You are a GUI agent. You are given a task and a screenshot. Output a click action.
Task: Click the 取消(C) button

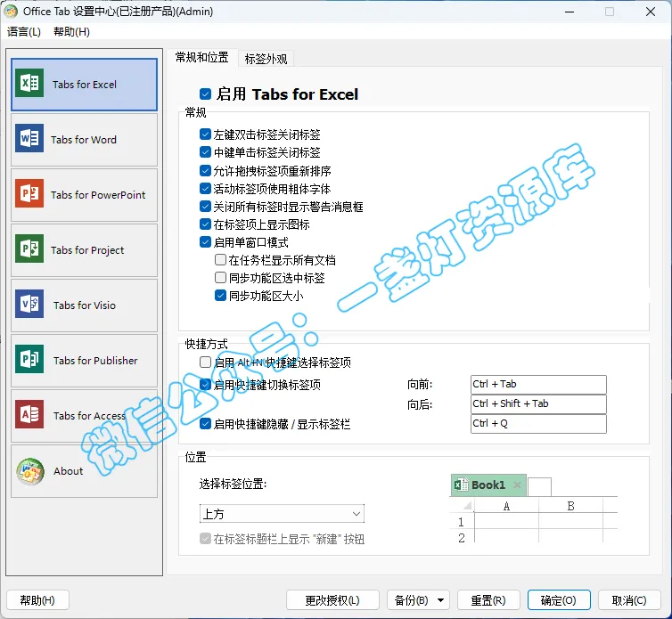point(629,600)
